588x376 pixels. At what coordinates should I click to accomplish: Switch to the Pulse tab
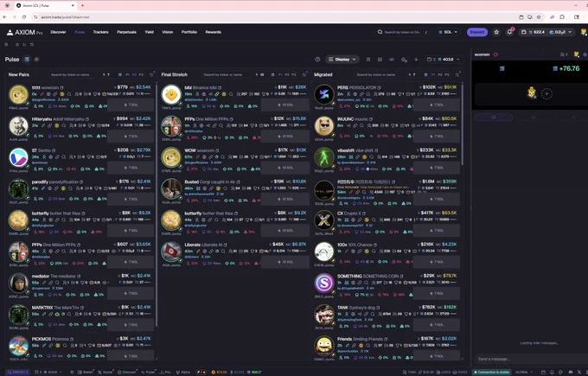point(80,32)
